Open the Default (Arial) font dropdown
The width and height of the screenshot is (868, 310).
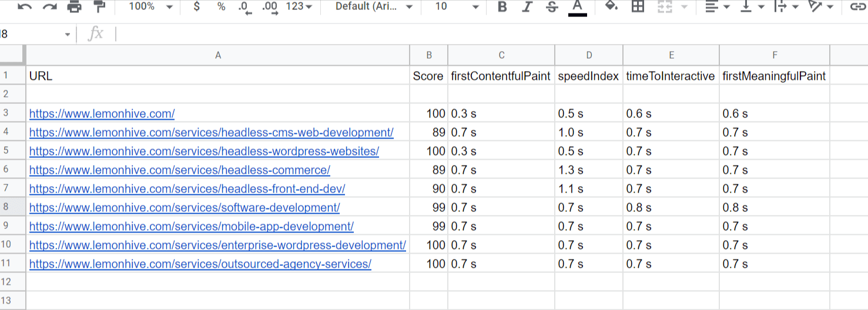[374, 6]
